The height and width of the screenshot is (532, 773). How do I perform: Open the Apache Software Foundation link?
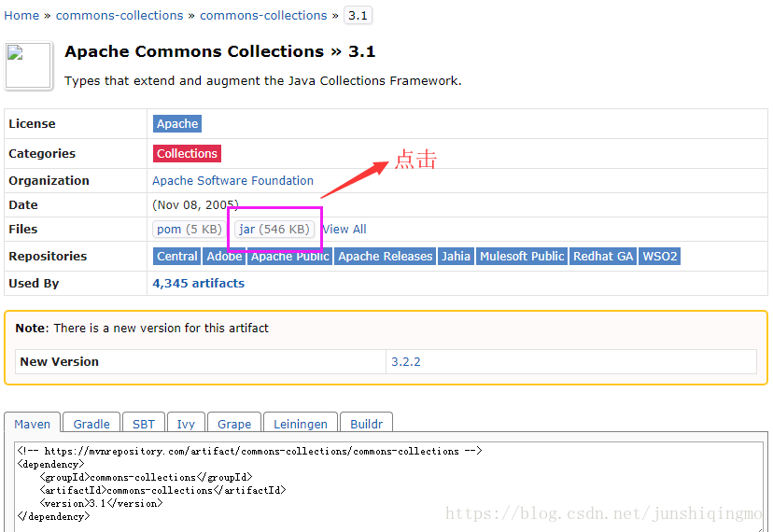232,180
